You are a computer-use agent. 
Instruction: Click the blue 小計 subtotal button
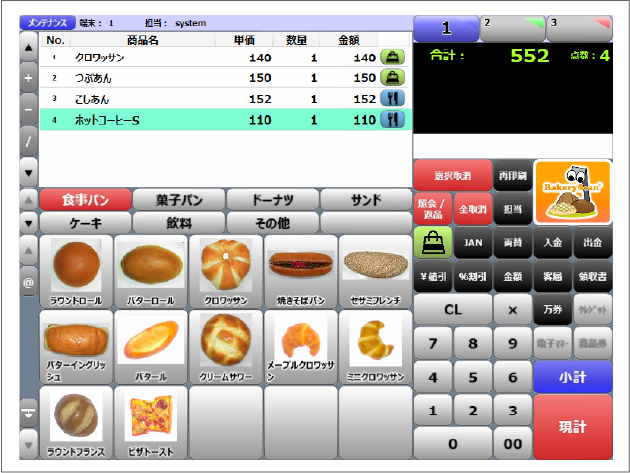tap(573, 377)
